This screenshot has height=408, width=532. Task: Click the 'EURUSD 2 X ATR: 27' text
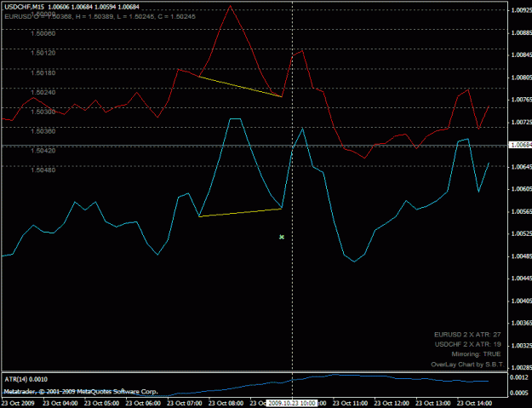coord(467,335)
